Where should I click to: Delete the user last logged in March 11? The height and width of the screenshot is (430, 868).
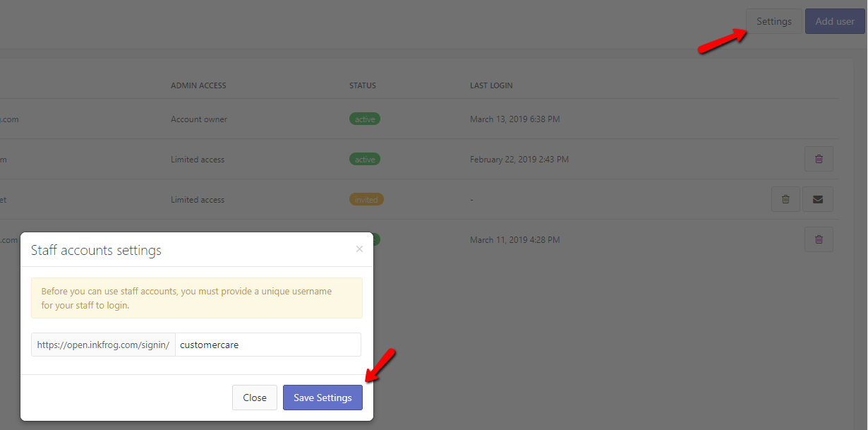pyautogui.click(x=819, y=239)
